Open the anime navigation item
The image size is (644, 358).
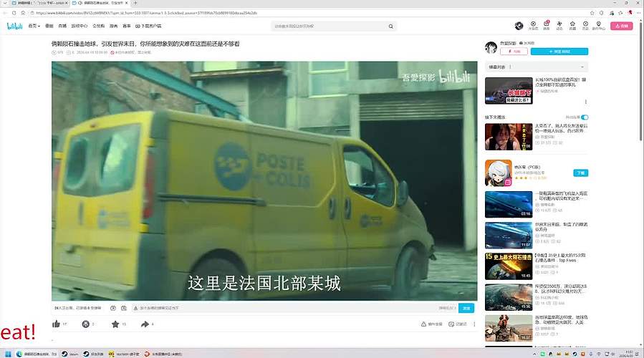click(49, 26)
